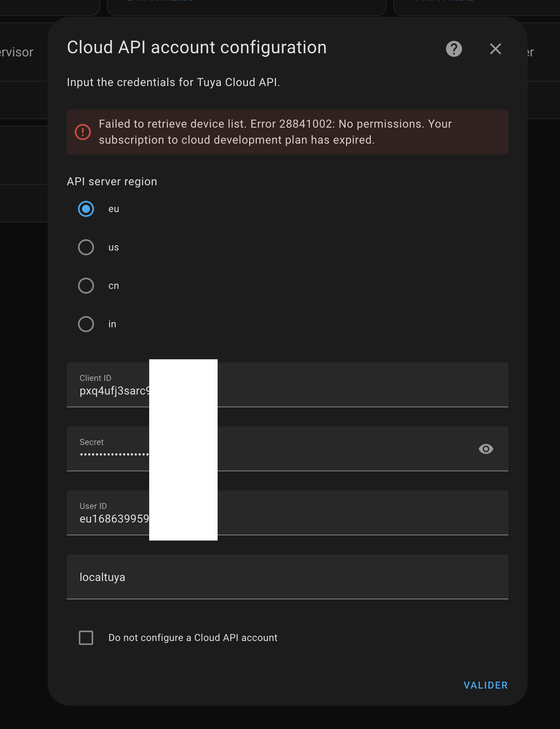Submit the form with VALIDER
560x729 pixels.
[486, 685]
